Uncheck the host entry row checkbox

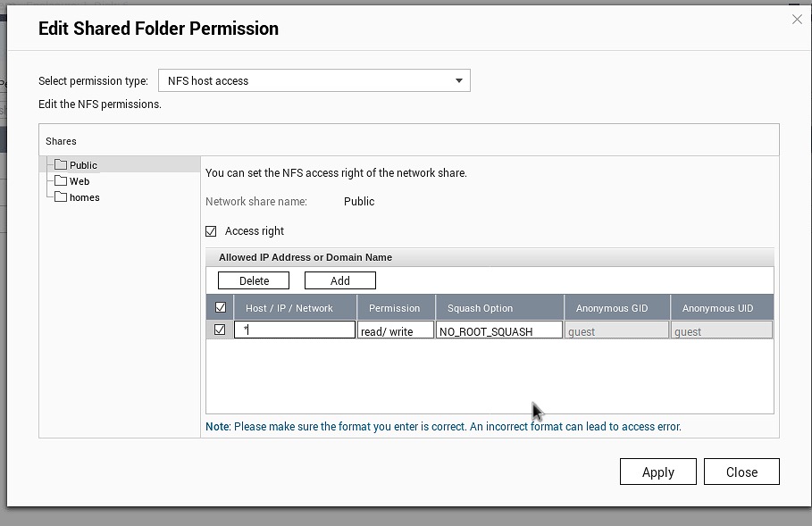[221, 330]
